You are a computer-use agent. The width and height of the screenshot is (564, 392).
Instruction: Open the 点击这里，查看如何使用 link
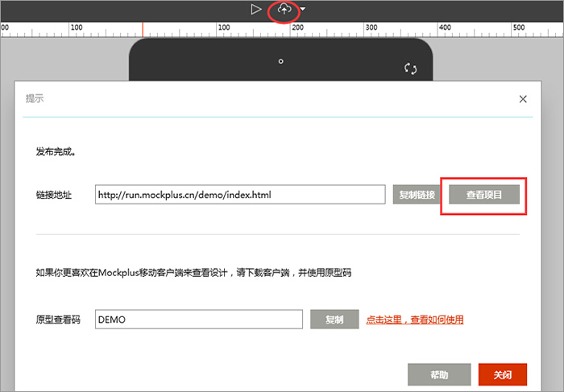pos(415,320)
